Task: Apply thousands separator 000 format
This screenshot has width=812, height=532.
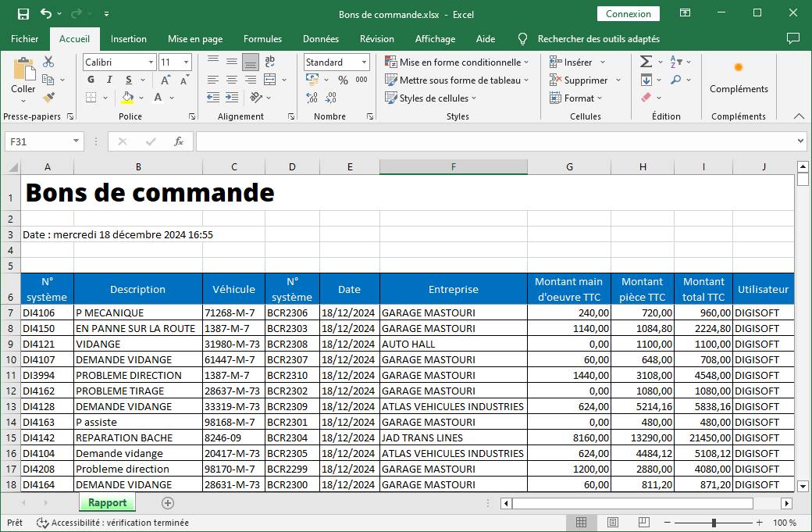Action: pyautogui.click(x=361, y=80)
